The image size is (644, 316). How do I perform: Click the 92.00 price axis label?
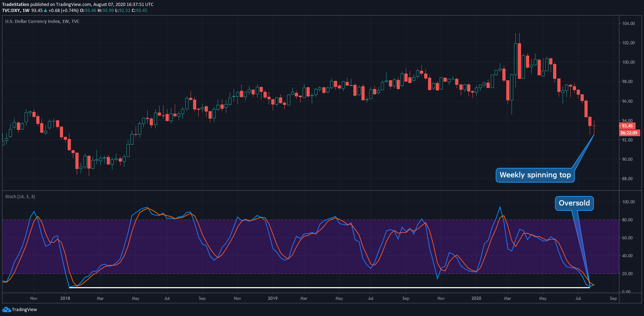pos(627,140)
